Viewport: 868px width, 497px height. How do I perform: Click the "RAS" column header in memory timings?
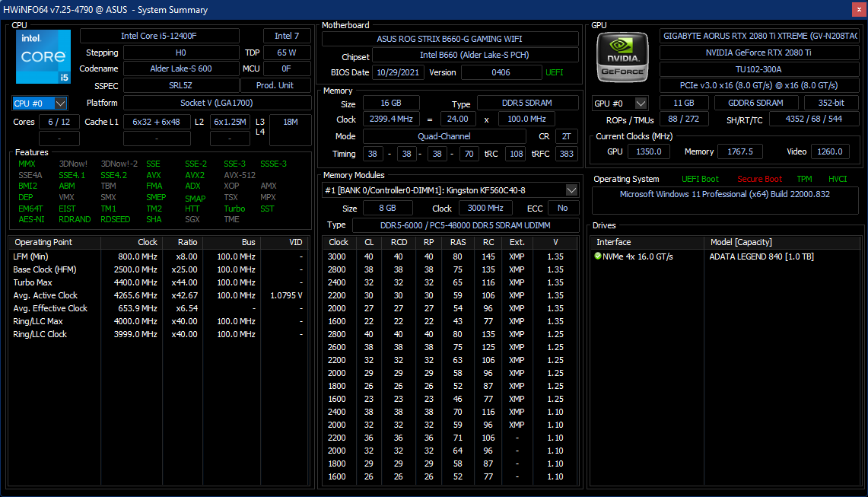point(458,242)
